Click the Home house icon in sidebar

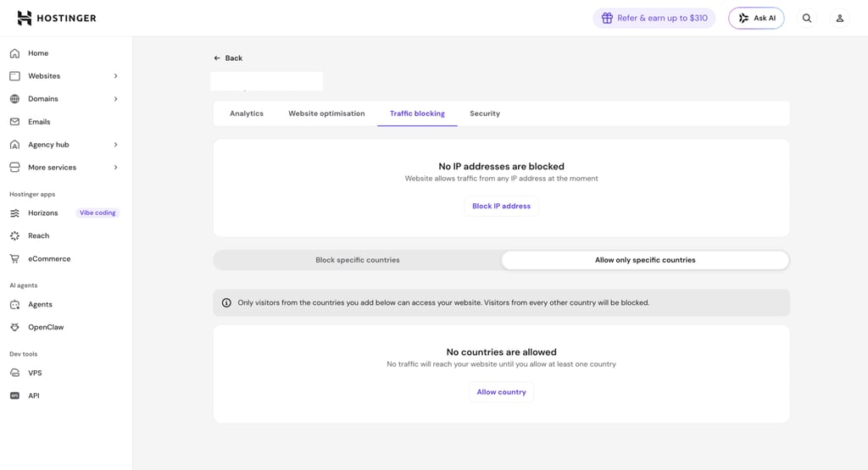(x=15, y=53)
